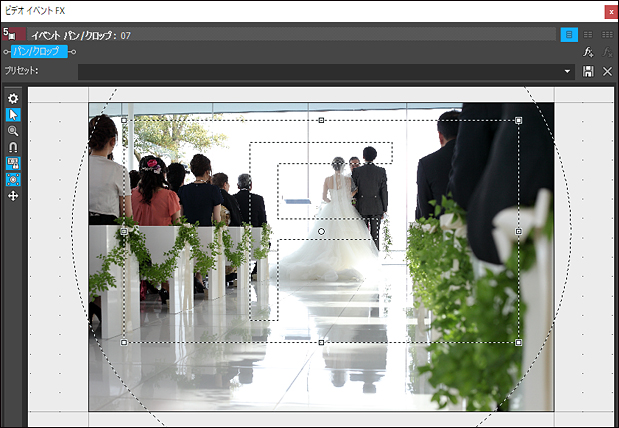Open the plug-in chain FX button
The image size is (619, 428).
(588, 52)
